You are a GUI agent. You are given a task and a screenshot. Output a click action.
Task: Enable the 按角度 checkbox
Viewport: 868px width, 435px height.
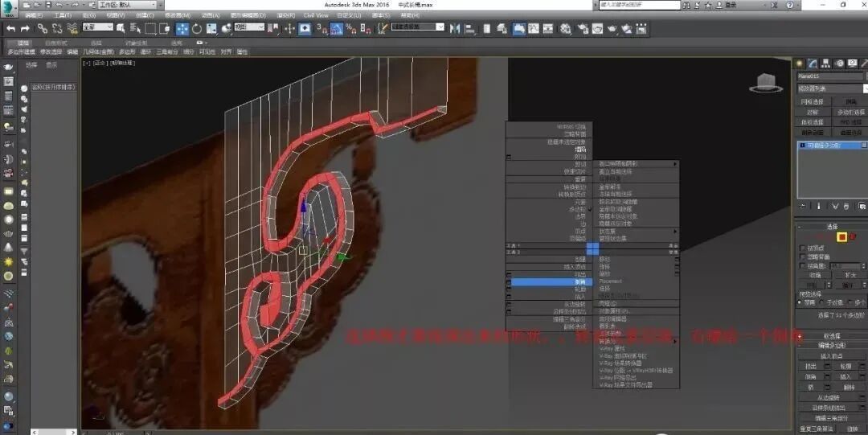coord(803,266)
